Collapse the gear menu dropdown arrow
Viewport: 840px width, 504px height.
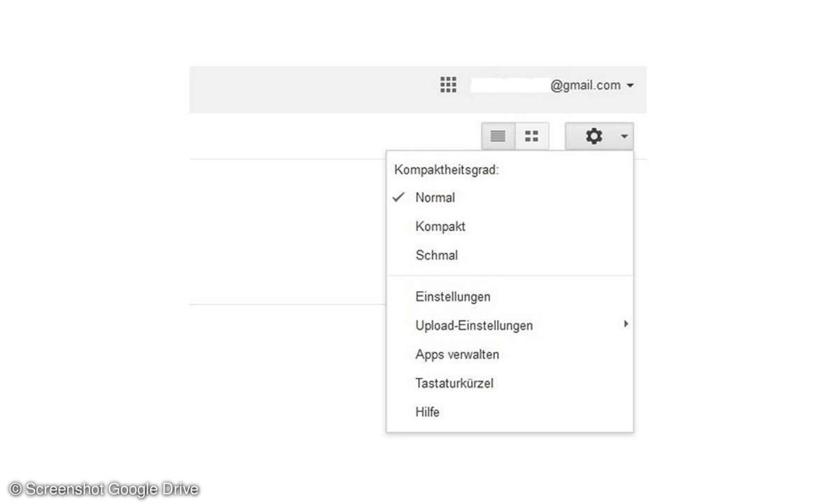coord(624,137)
